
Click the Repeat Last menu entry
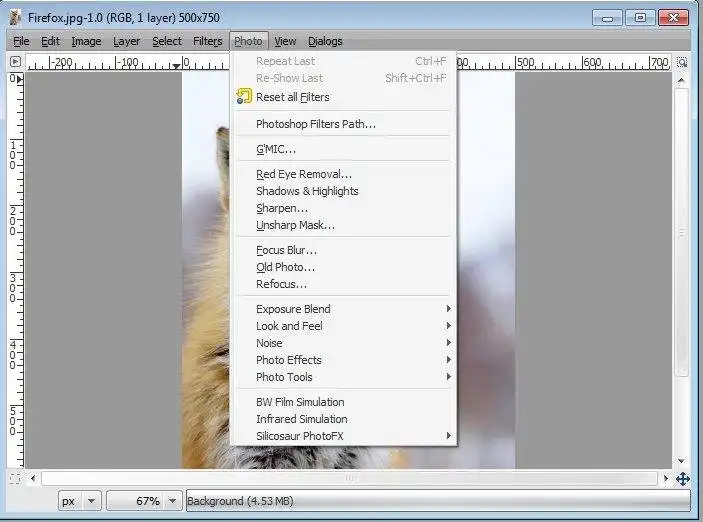click(x=343, y=61)
